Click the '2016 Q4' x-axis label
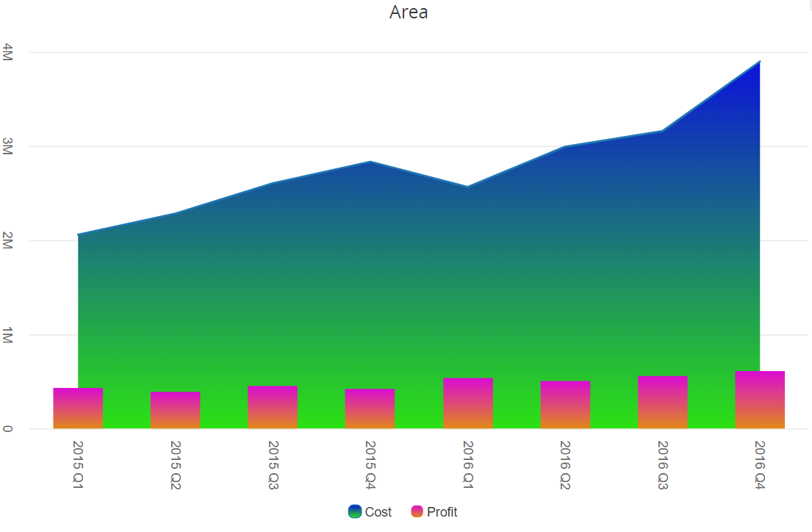The height and width of the screenshot is (532, 812). [x=760, y=465]
